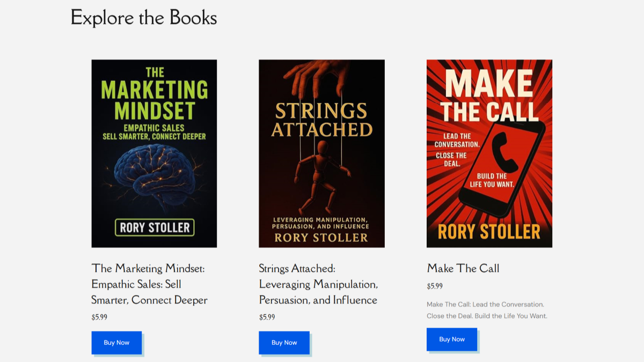Open the Strings Attached book title link
This screenshot has width=644, height=362.
click(318, 284)
